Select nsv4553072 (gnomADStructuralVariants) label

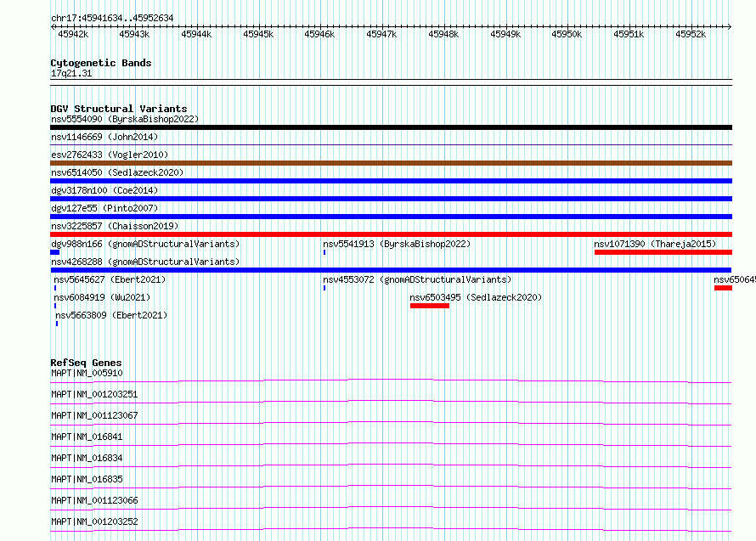tap(417, 279)
